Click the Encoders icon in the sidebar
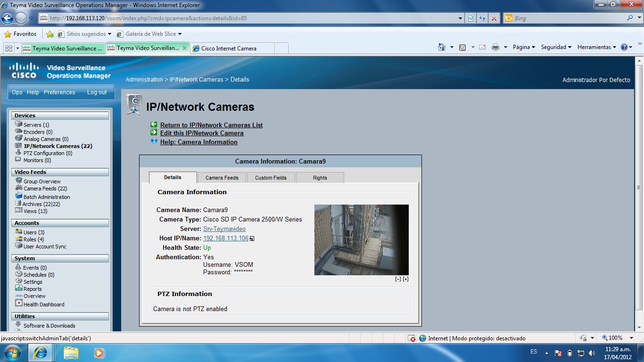The image size is (644, 362). 19,132
